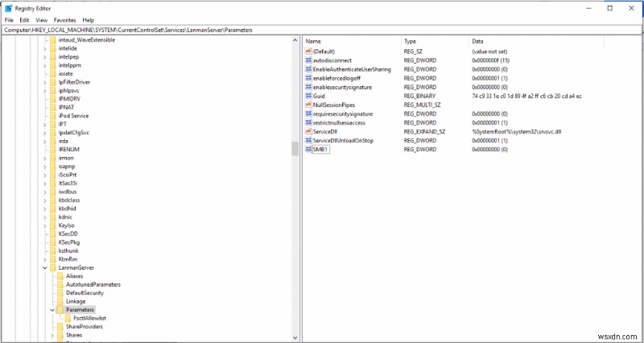Expand the intelppm tree node
This screenshot has height=343, width=644.
(x=45, y=65)
